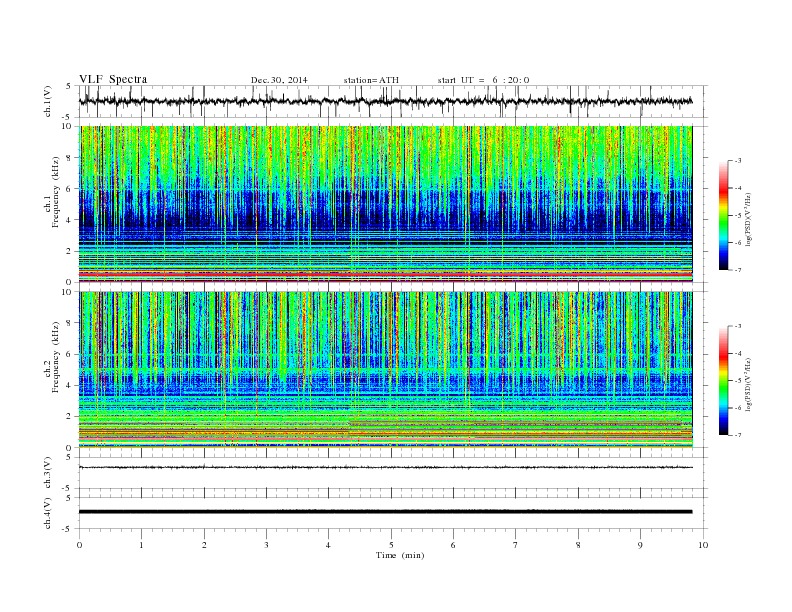This screenshot has width=792, height=612.
Task: Click the "-7" tick on the ch.1 color bar
Action: tap(738, 270)
